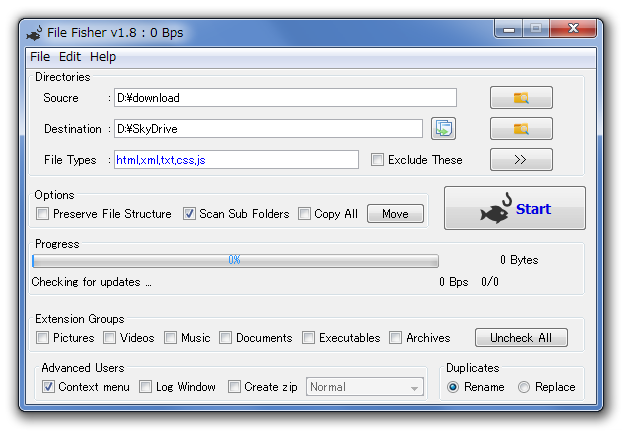Click the File Types input field
Screen dimensions: 625x433
(236, 159)
